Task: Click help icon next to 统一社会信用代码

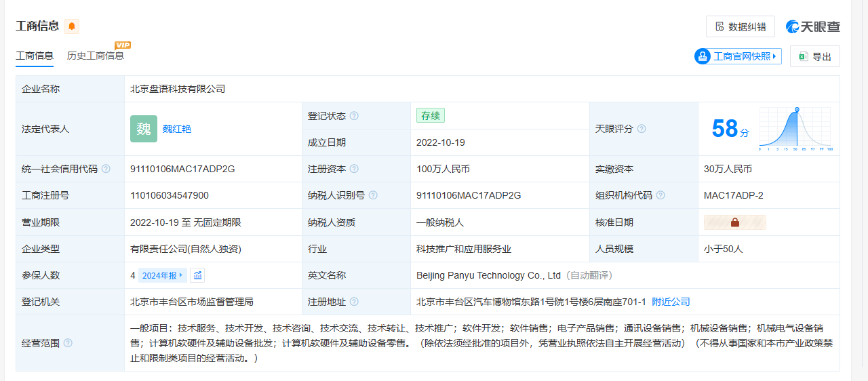Action: (x=106, y=169)
